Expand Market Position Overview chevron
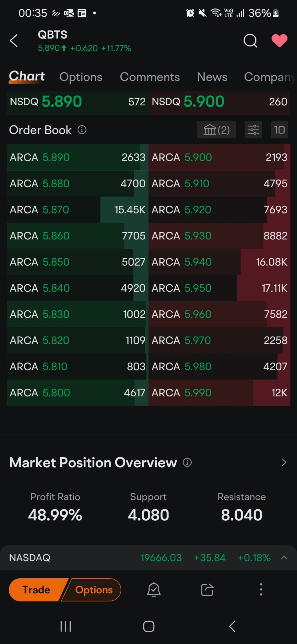This screenshot has width=297, height=644. coord(284,462)
